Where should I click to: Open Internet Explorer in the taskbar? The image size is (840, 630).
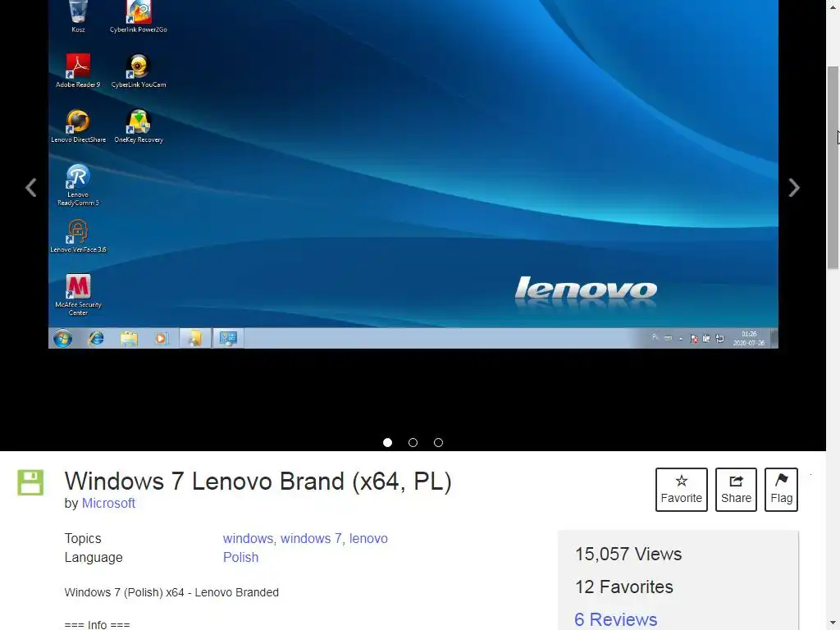(96, 338)
